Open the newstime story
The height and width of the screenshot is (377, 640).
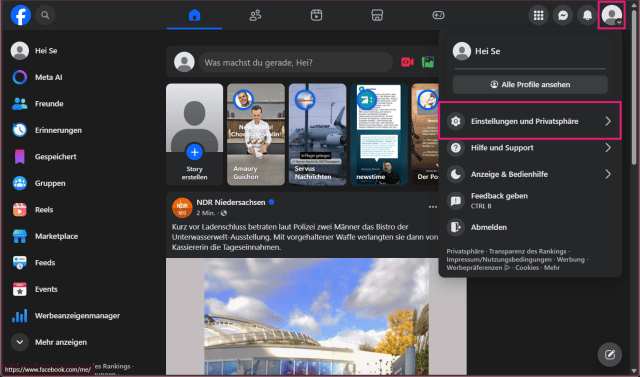[379, 134]
